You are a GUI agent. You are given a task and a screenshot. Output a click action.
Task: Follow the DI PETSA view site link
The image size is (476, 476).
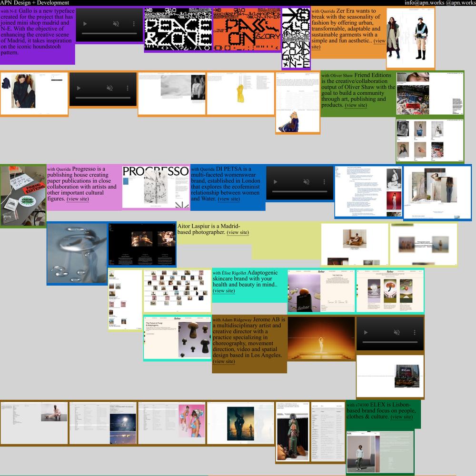coord(228,199)
